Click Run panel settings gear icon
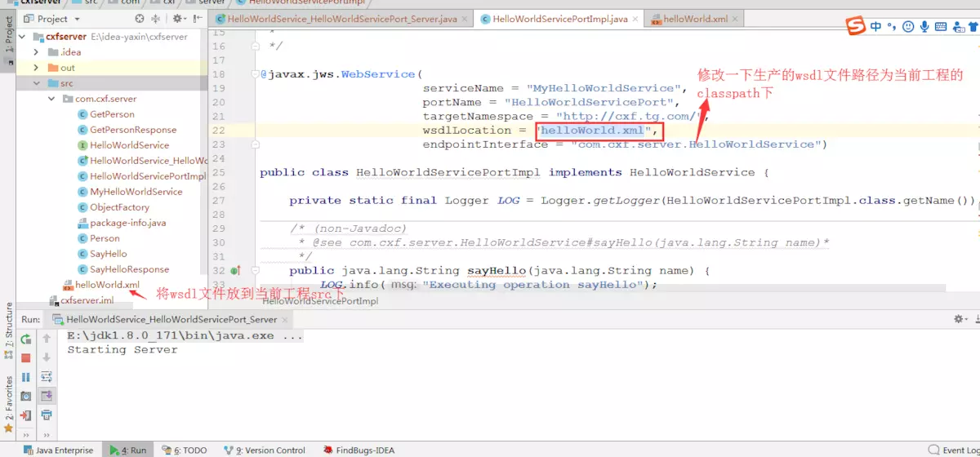Viewport: 980px width, 457px height. click(959, 319)
